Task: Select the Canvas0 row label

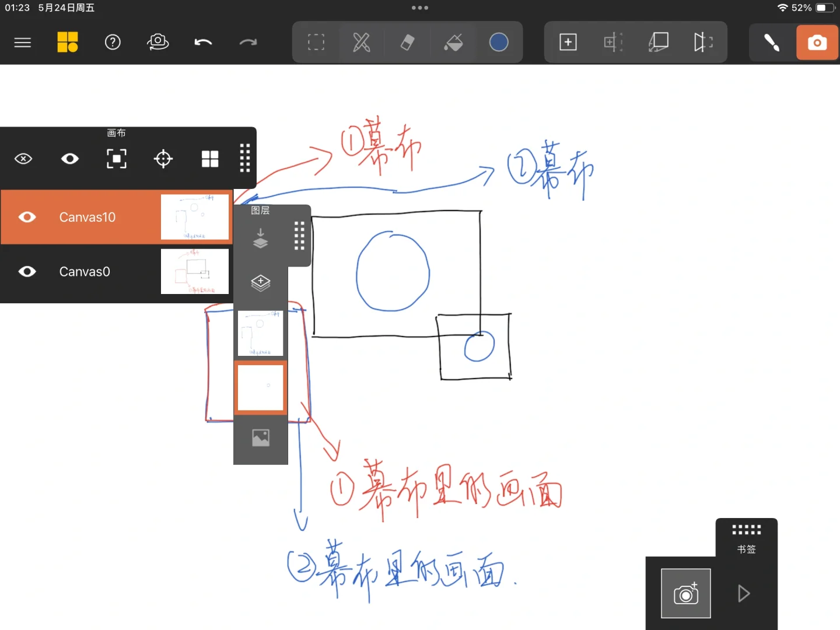Action: click(85, 271)
